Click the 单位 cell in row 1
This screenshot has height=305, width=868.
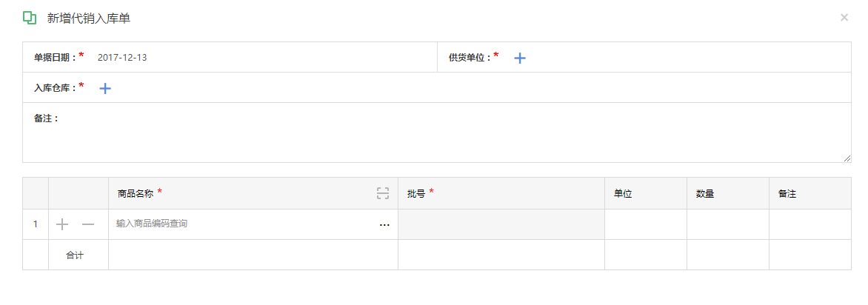646,224
